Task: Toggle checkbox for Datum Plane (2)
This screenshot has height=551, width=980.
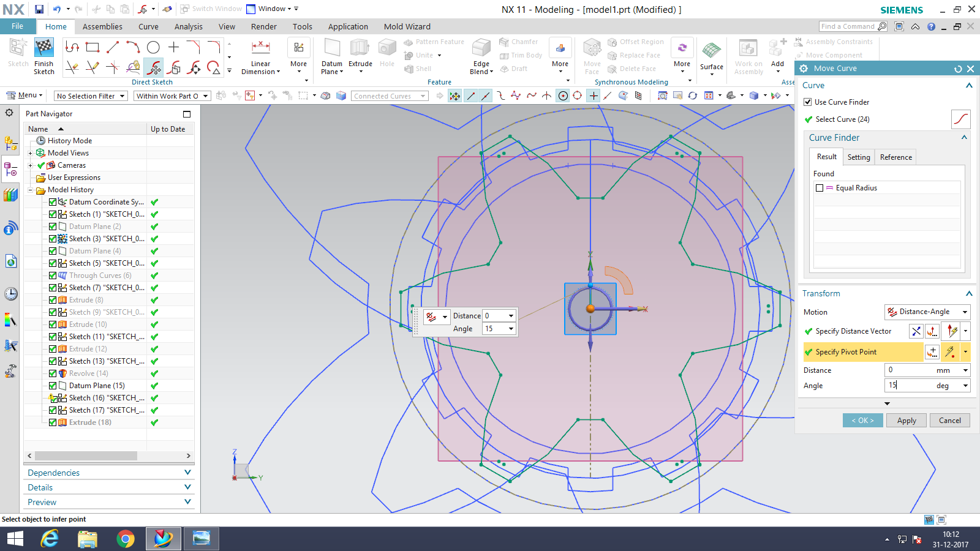Action: [x=53, y=227]
